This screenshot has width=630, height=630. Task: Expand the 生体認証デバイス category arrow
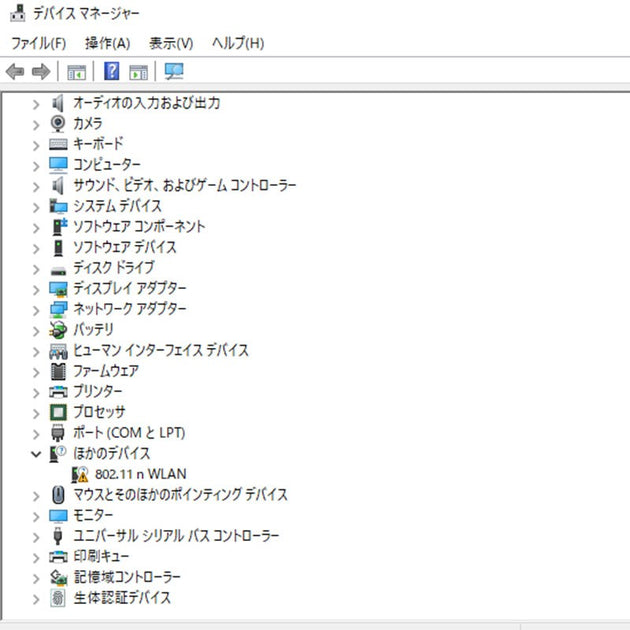pyautogui.click(x=36, y=599)
